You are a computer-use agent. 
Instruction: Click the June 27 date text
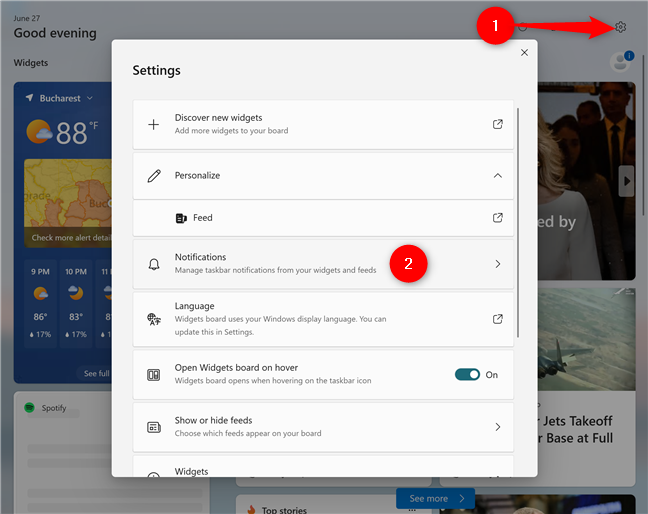26,18
